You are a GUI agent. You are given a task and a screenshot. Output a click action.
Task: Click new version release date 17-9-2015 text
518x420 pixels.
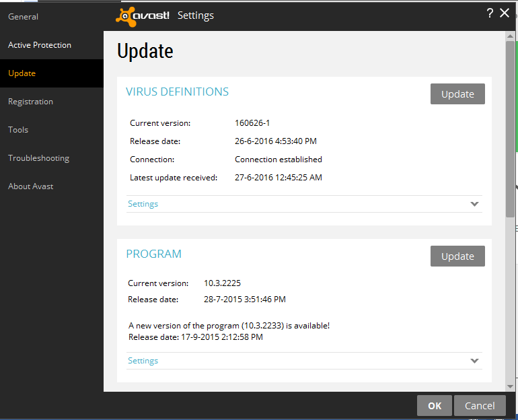(x=196, y=337)
